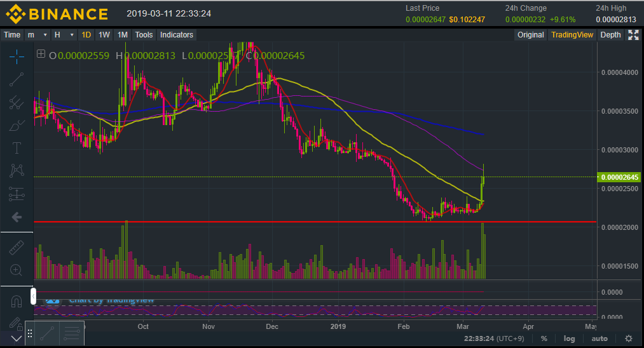Select the trend line drawing tool

click(17, 79)
